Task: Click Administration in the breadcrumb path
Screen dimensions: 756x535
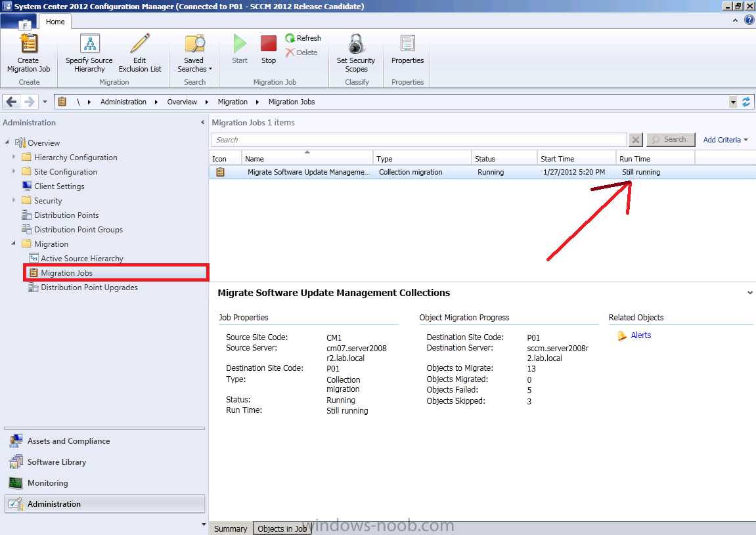Action: click(x=123, y=102)
